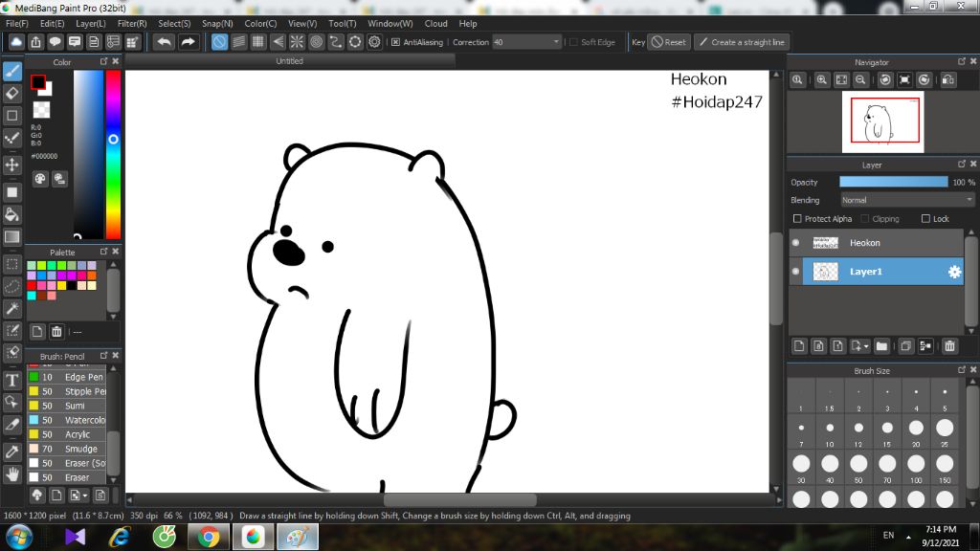Enable Clipping checkbox
The image size is (980, 551).
tap(865, 219)
